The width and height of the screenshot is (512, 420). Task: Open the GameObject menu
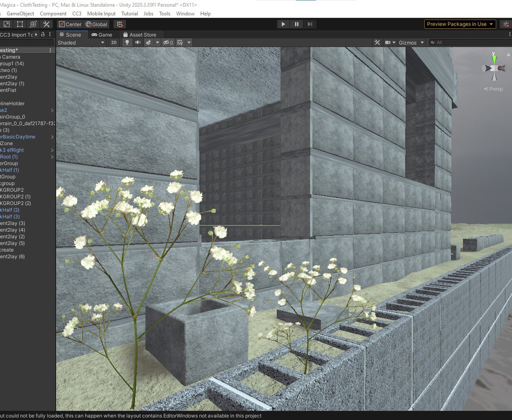pos(20,14)
